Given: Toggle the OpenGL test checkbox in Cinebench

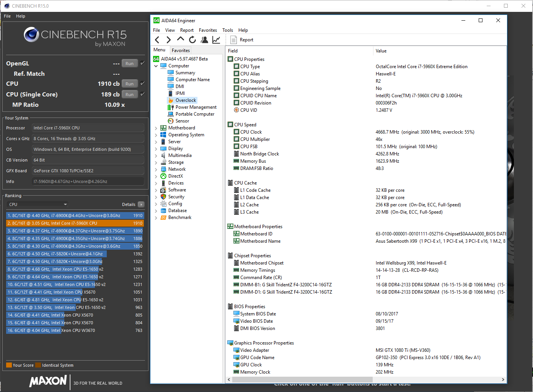Looking at the screenshot, I should [x=142, y=63].
